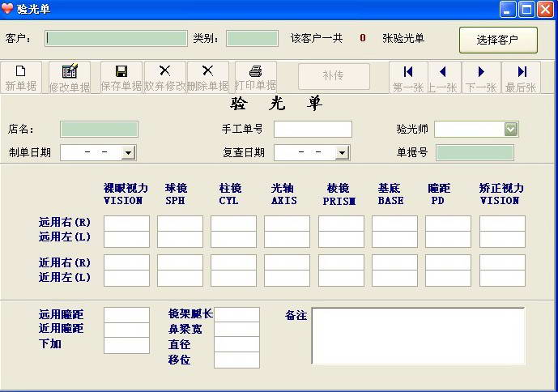Click 远用左(L) 基底 BASE cell

click(x=394, y=239)
